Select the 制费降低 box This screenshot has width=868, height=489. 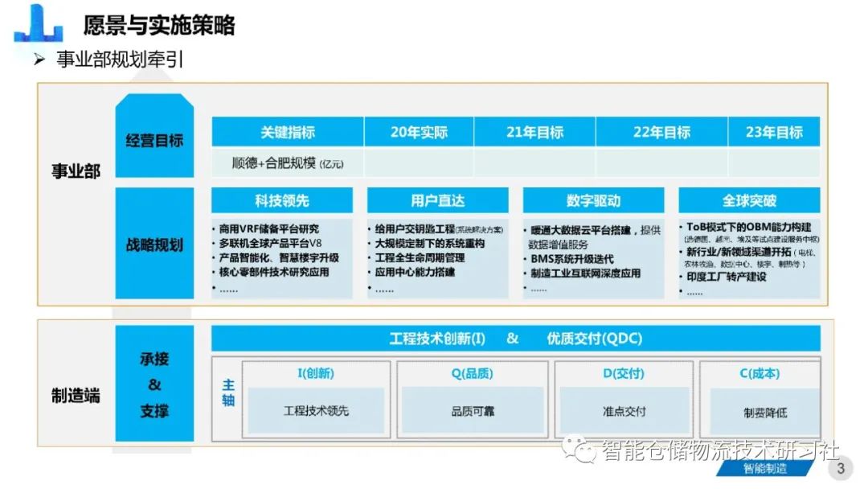tap(765, 412)
